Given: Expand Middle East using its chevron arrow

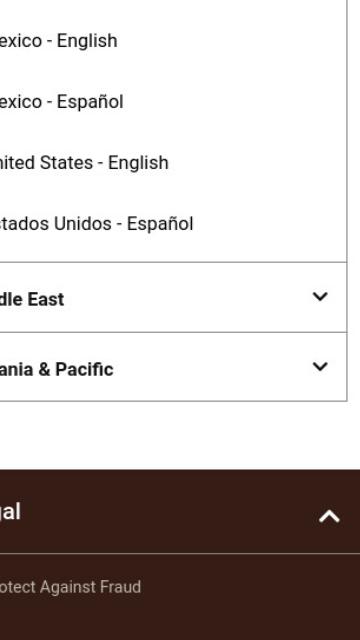Looking at the screenshot, I should [x=320, y=297].
